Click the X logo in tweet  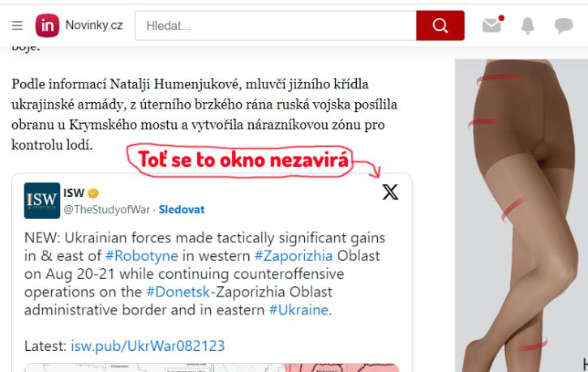tap(390, 192)
